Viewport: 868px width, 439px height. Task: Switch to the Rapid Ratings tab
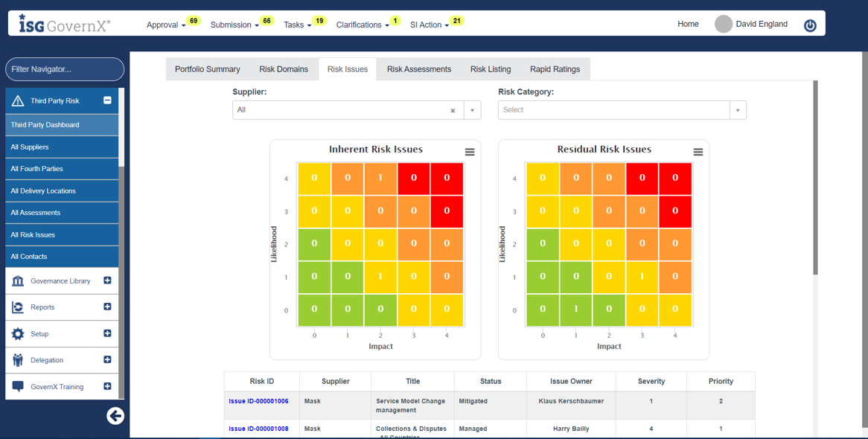(555, 69)
